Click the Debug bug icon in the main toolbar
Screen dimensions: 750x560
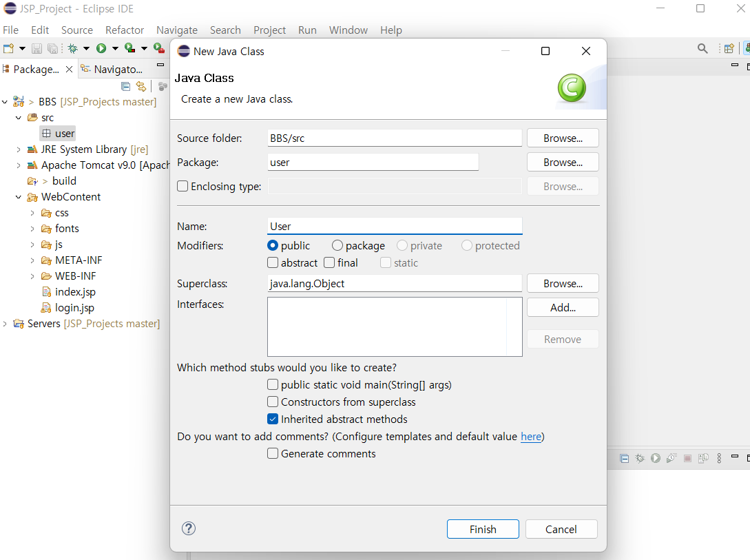click(x=73, y=48)
